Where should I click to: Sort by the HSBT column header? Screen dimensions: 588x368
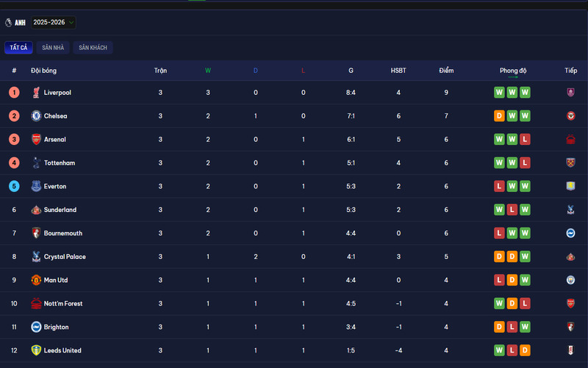tap(398, 71)
